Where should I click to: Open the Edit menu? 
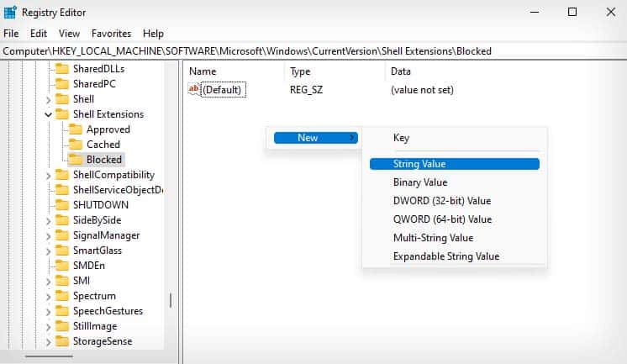tap(39, 34)
